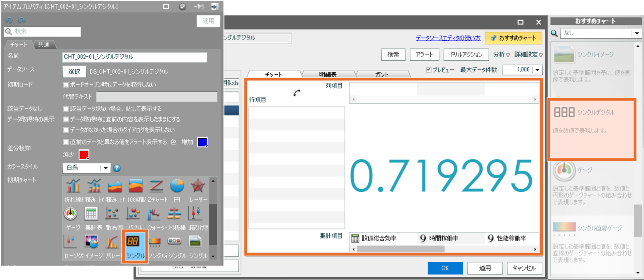
Task: Click the 名前 input field
Action: click(135, 57)
